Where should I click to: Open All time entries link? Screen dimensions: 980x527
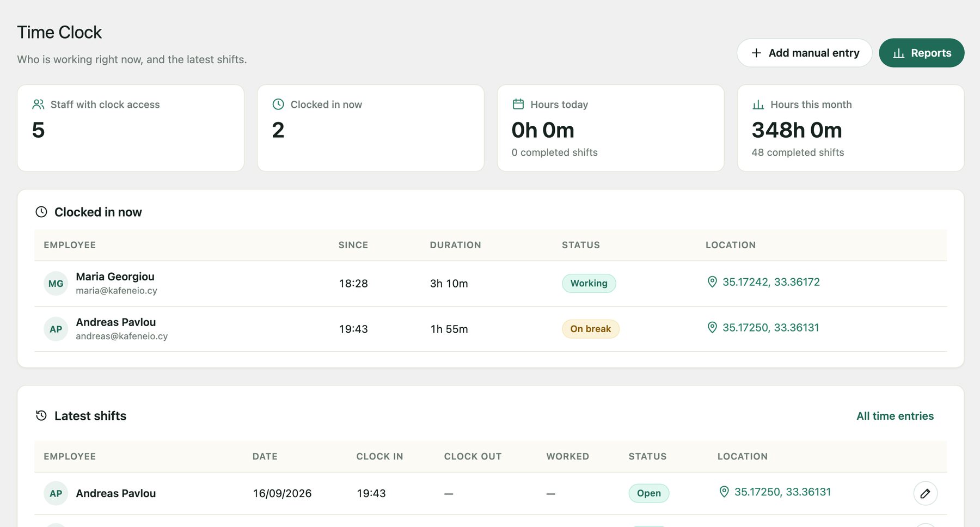coord(895,416)
